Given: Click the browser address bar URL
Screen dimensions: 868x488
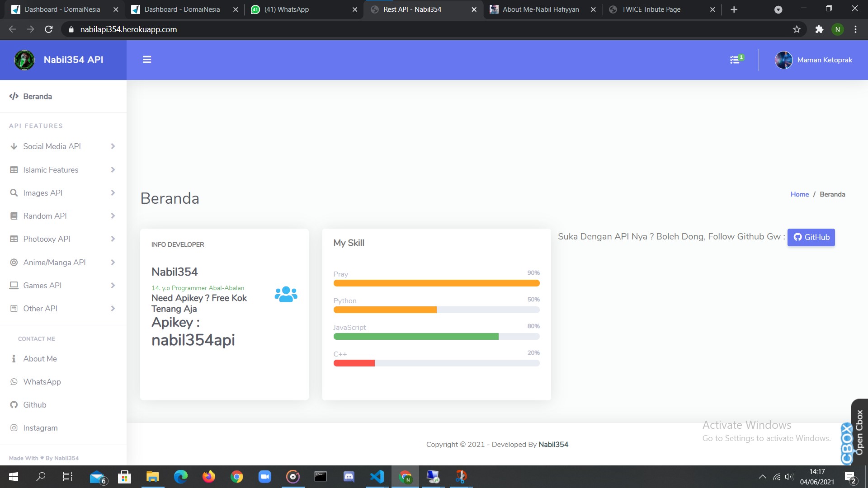Looking at the screenshot, I should [128, 29].
